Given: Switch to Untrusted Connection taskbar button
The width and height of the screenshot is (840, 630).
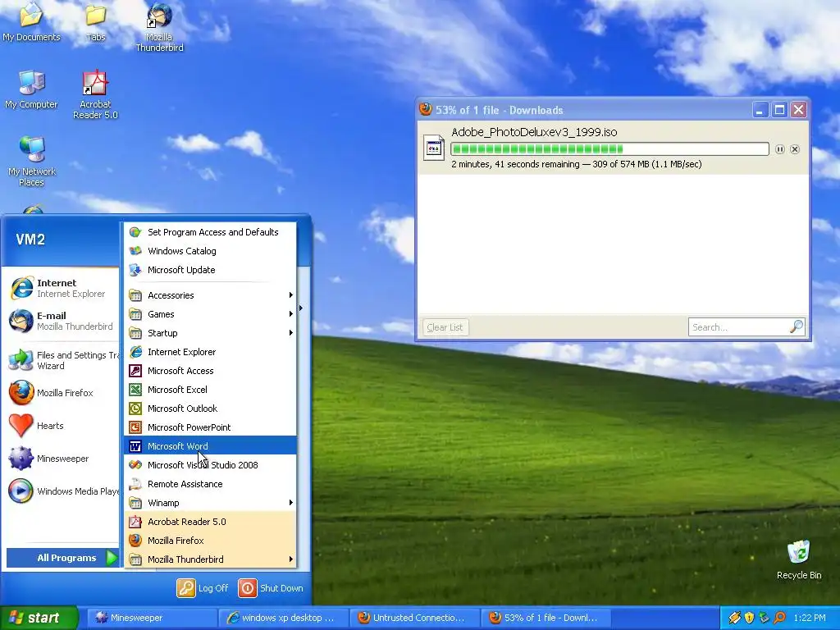Looking at the screenshot, I should pos(415,618).
